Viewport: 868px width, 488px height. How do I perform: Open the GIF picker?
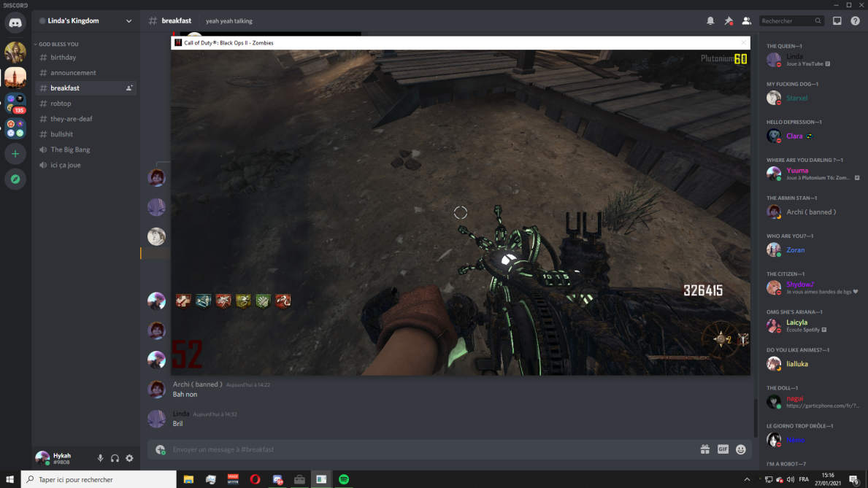click(x=723, y=449)
